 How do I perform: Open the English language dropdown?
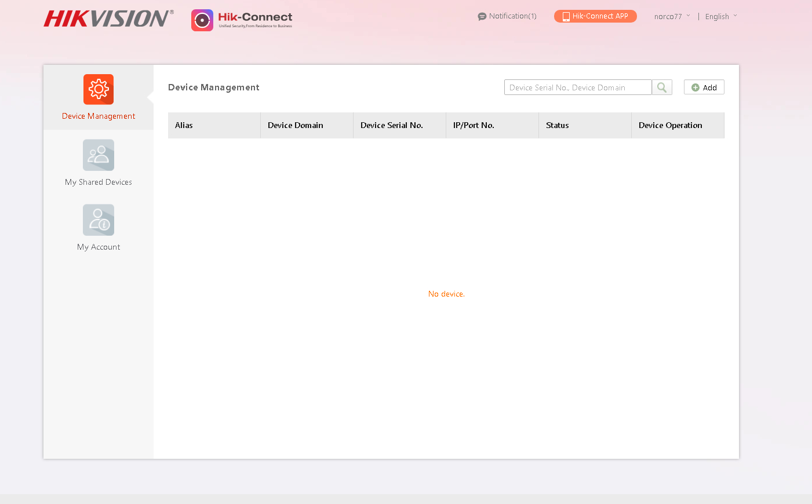[x=721, y=17]
